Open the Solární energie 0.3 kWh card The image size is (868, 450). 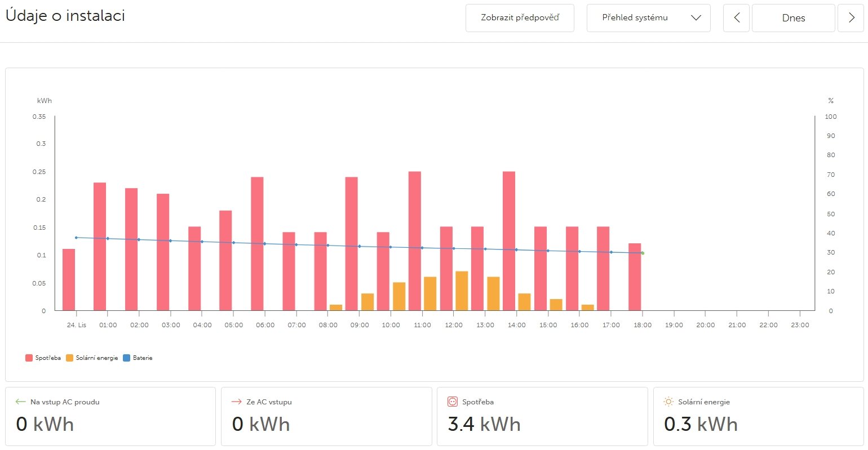[x=758, y=416]
